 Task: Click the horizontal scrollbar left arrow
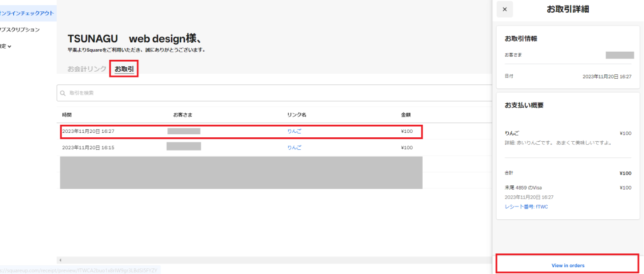tap(59, 260)
